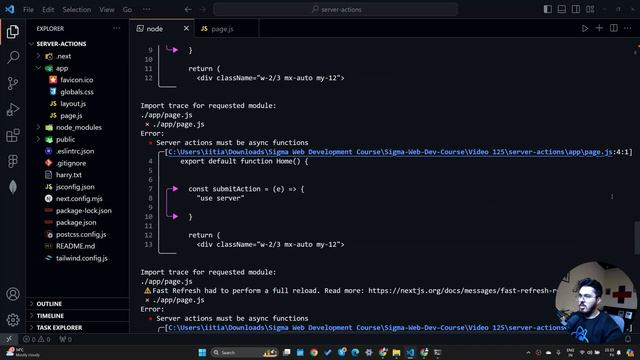Click the terminal vertical scrollbar thumb

637,238
